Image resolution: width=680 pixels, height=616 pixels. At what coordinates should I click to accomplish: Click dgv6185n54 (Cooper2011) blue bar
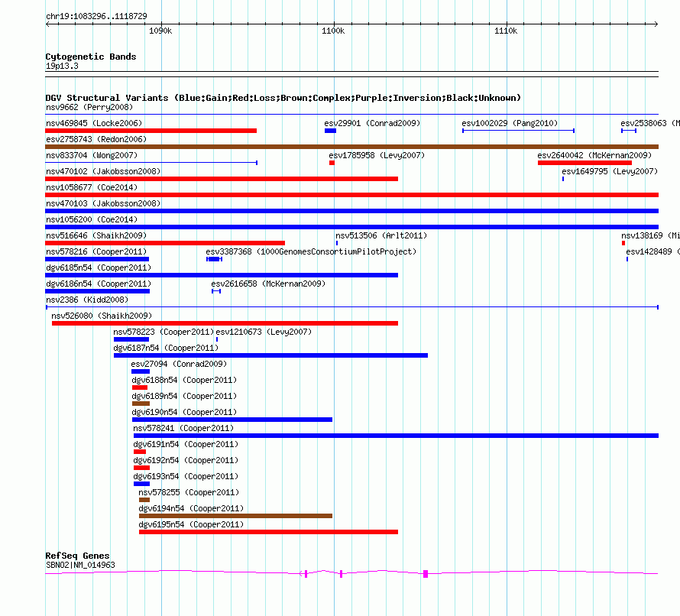pyautogui.click(x=222, y=275)
